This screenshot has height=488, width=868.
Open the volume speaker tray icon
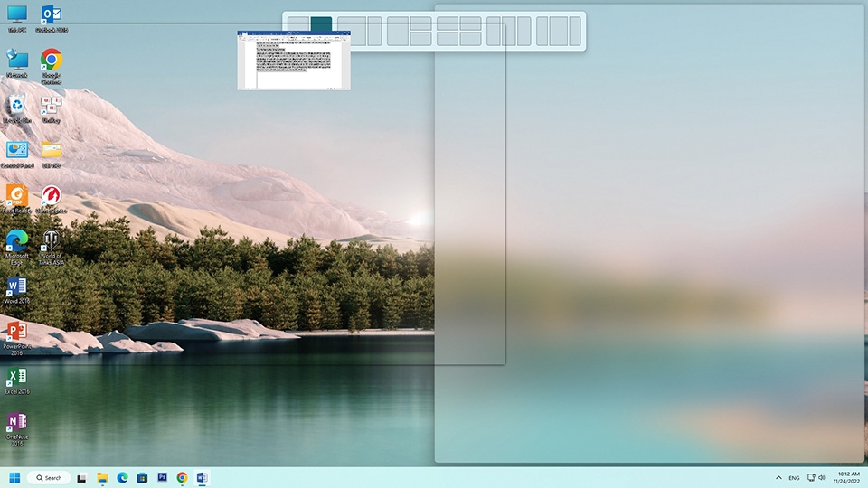(x=822, y=477)
